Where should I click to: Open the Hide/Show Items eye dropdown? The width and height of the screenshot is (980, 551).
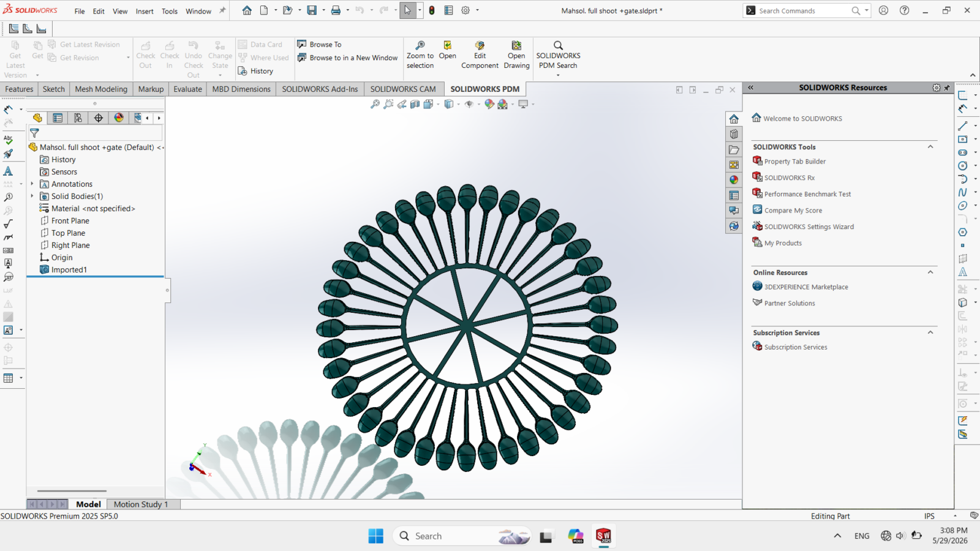point(479,104)
